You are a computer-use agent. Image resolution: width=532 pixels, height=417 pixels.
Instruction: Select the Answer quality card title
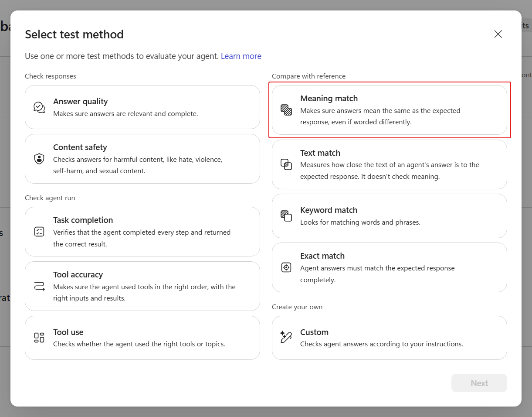click(80, 102)
